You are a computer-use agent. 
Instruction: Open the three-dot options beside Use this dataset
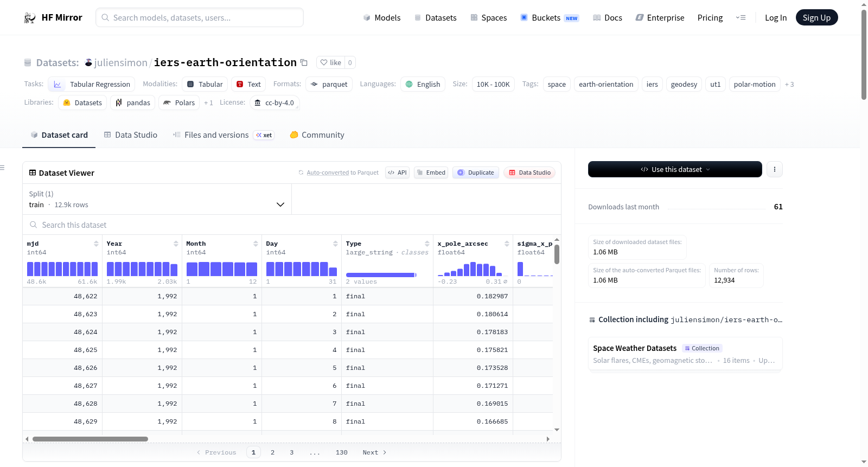[775, 169]
